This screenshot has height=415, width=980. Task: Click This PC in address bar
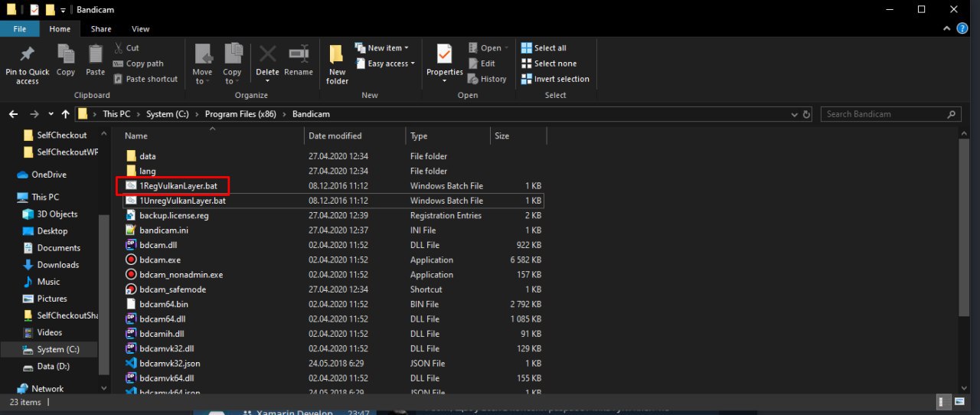[116, 114]
